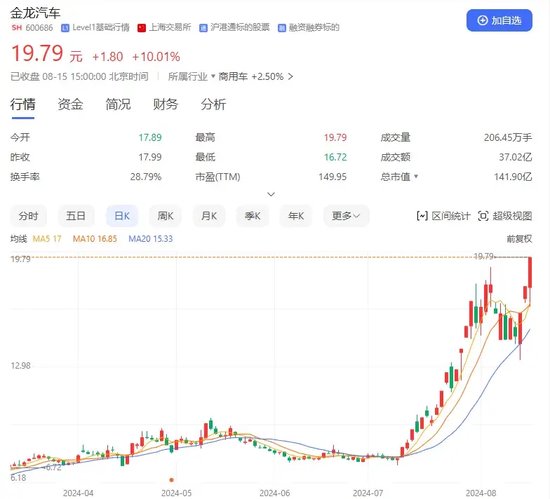Click the 12.98 price axis label
This screenshot has height=499, width=550.
[x=21, y=366]
